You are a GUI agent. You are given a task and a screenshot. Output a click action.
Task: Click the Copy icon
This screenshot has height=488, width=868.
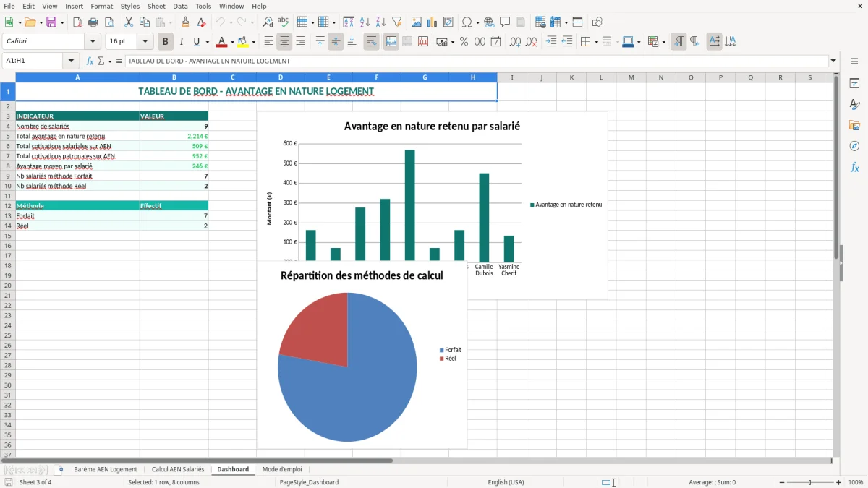[145, 22]
